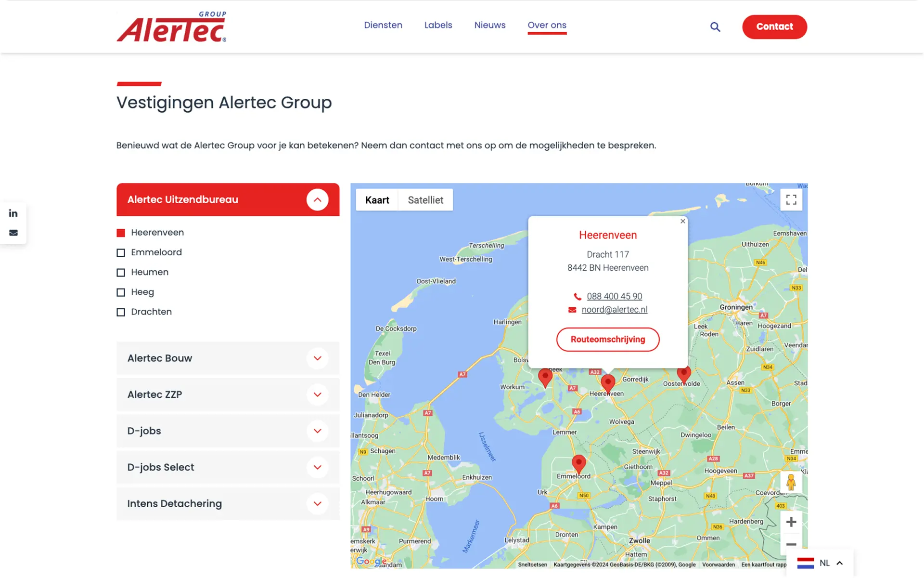Click the Alertec Group logo

[171, 26]
